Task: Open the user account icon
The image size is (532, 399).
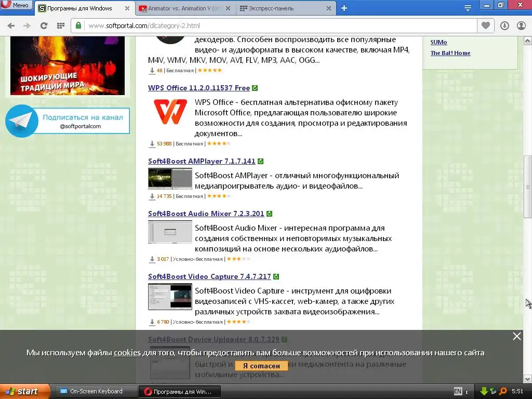Action: [521, 25]
